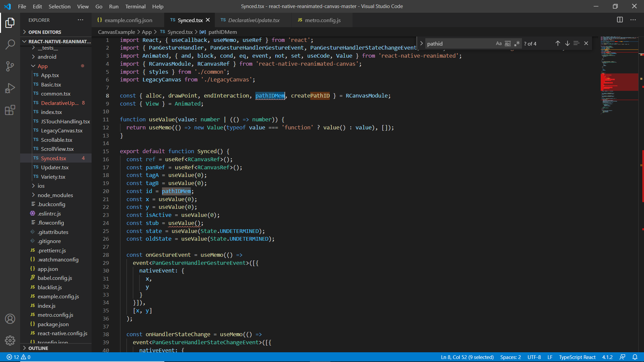
Task: Go to previous match in find widget
Action: (x=557, y=43)
